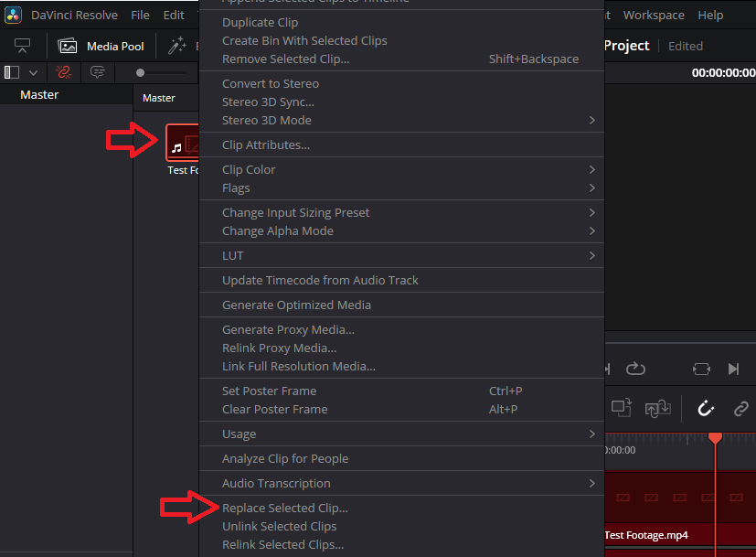This screenshot has height=557, width=756.
Task: Click the bin list view icon
Action: click(13, 71)
